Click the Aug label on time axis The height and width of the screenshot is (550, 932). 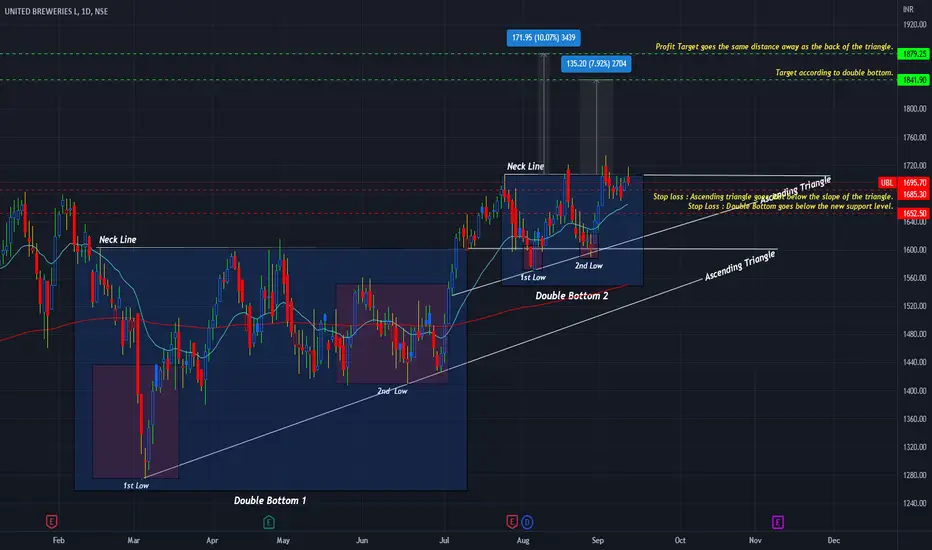(x=523, y=540)
